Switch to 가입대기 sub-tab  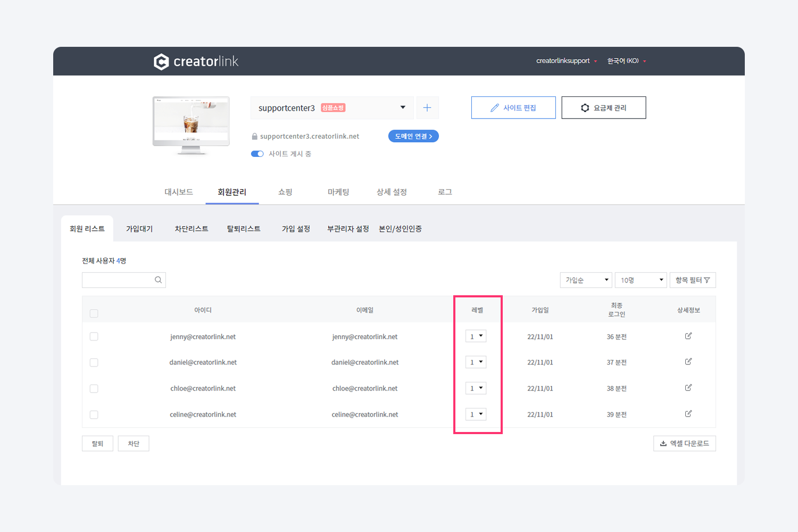(139, 229)
